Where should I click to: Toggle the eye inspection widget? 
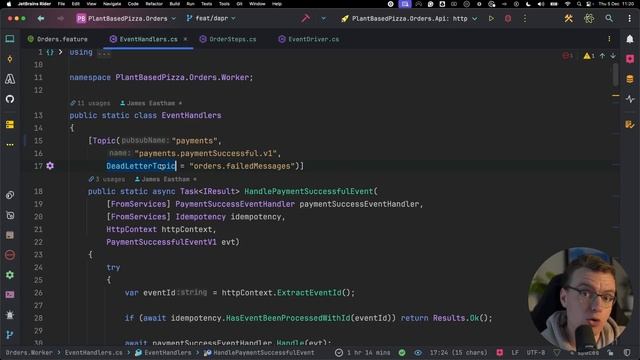point(418,352)
